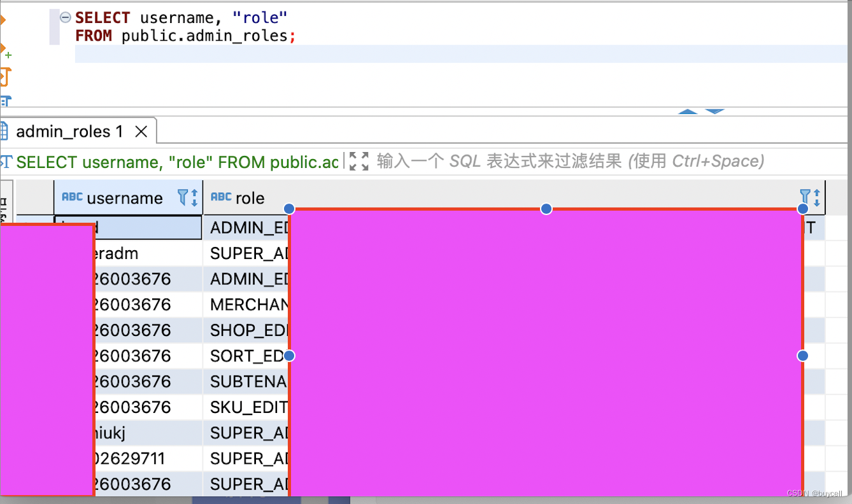The image size is (852, 504).
Task: Click the upward arrow on panel divider
Action: [x=688, y=111]
